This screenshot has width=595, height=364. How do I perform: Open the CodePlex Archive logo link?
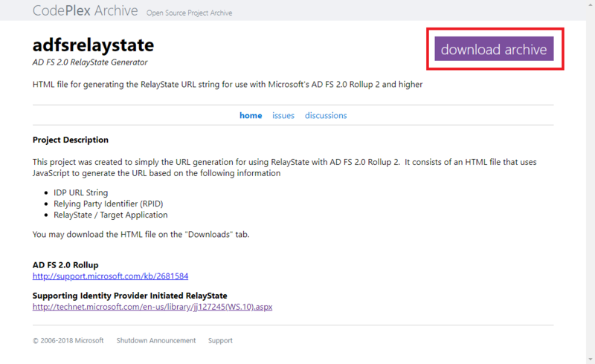click(85, 10)
